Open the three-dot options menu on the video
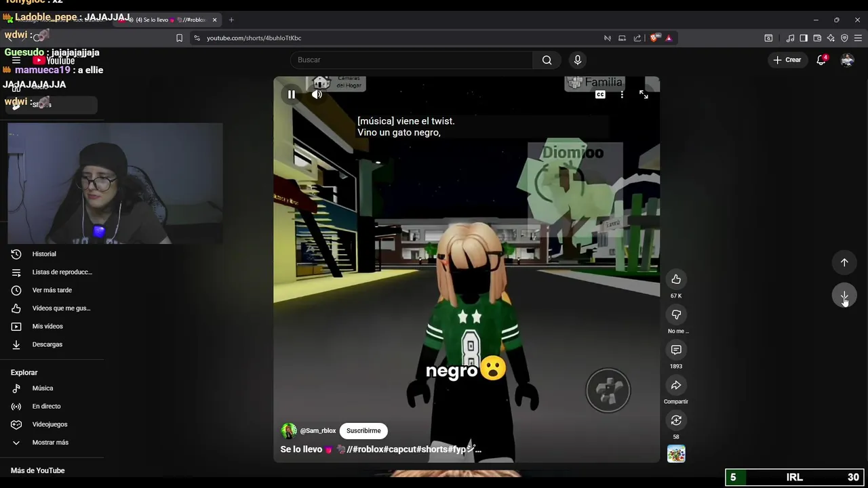Viewport: 868px width, 488px height. 622,95
